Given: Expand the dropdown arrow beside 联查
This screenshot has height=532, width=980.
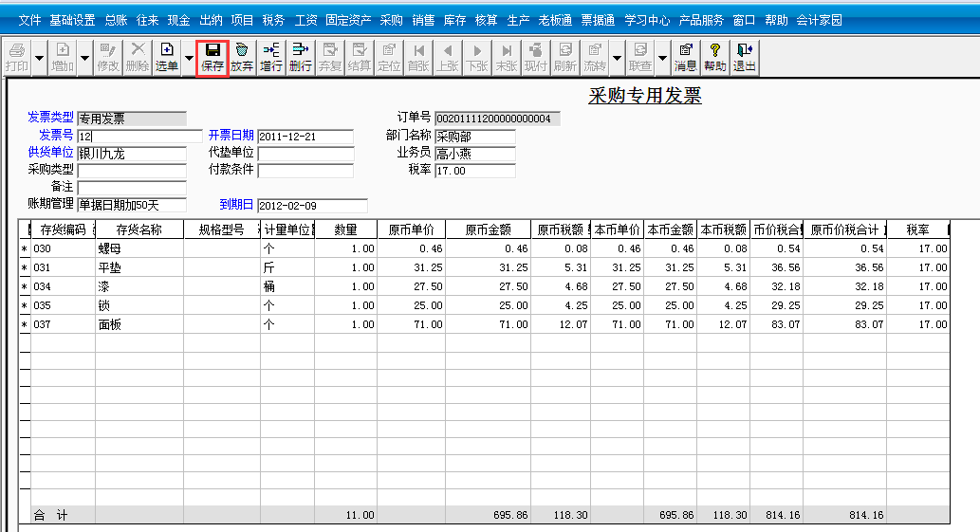Looking at the screenshot, I should 662,58.
